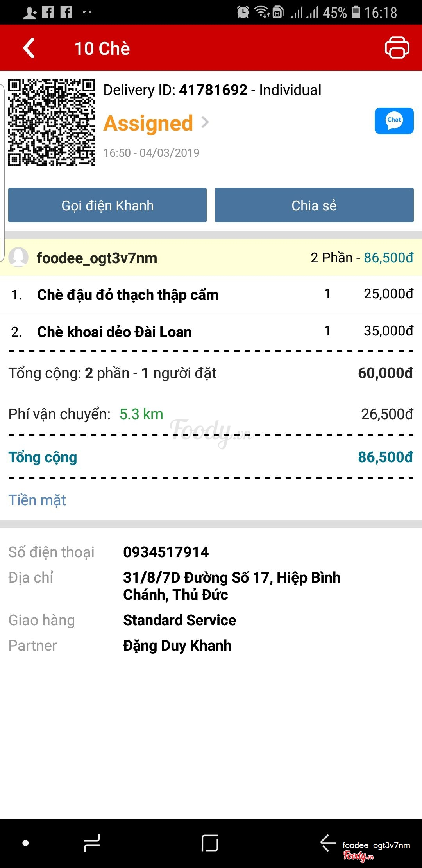Tap the back arrow in red header

tap(29, 48)
